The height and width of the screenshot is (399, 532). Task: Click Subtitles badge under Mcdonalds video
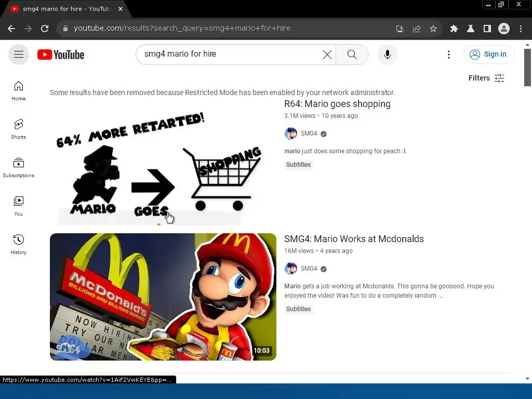(x=298, y=309)
